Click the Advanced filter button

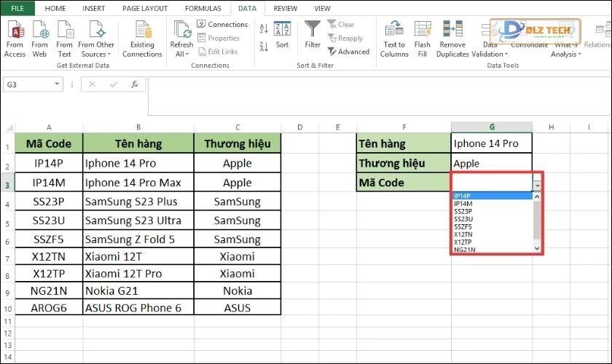[348, 52]
